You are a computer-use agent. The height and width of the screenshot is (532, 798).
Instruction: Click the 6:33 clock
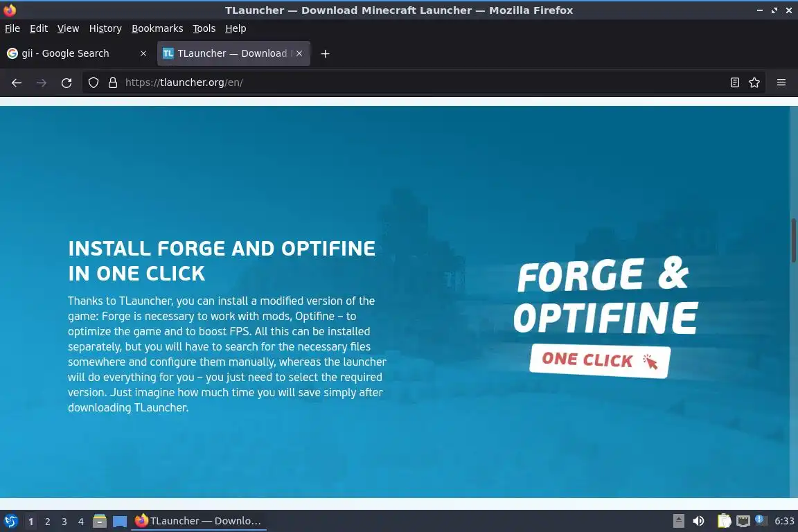784,521
